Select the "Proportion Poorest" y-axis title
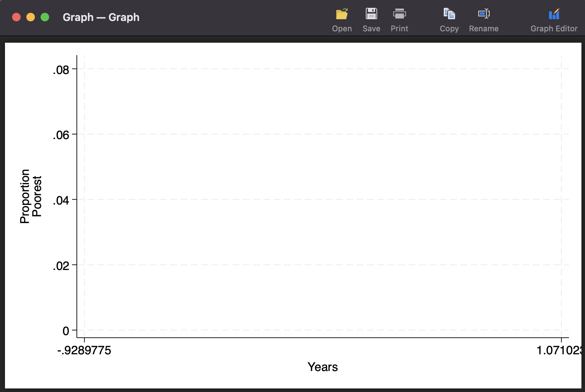 tap(31, 196)
